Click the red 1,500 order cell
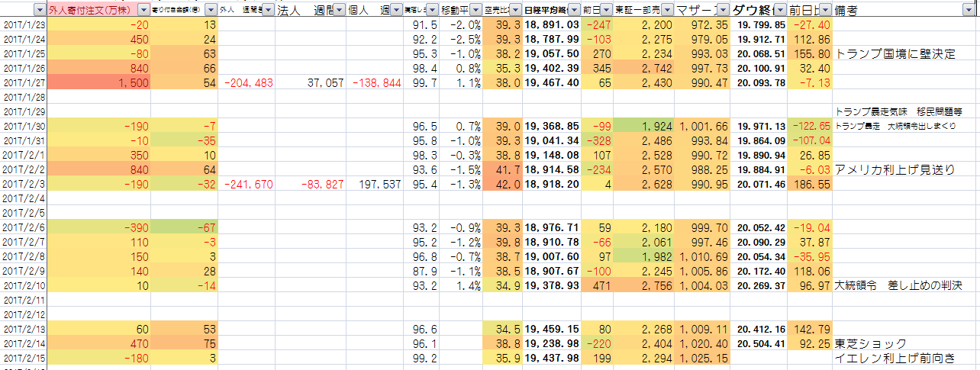Screen dimensions: 980x370 pyautogui.click(x=98, y=82)
